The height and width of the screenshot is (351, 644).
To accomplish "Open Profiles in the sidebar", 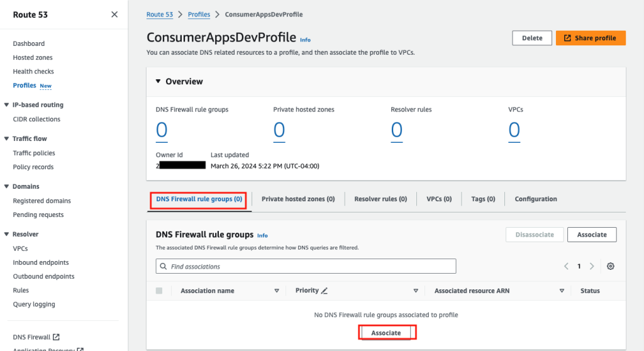I will click(x=25, y=86).
